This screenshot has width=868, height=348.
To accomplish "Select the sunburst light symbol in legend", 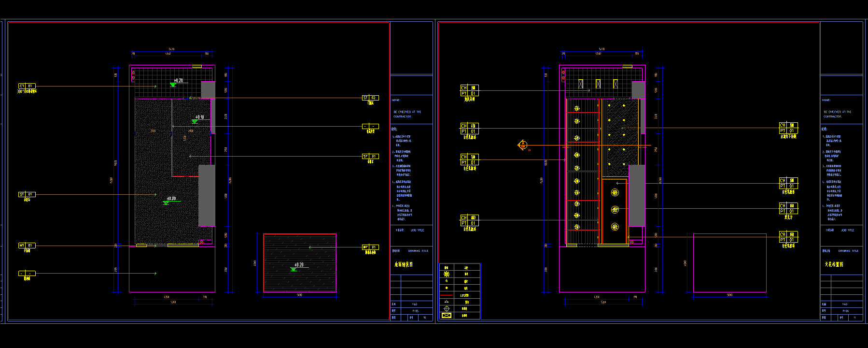I will click(x=447, y=274).
